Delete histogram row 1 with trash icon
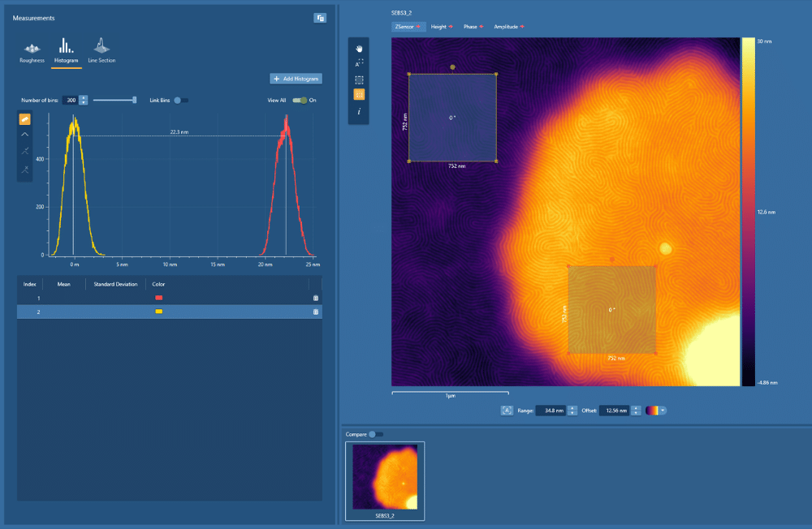812x529 pixels. pyautogui.click(x=315, y=298)
